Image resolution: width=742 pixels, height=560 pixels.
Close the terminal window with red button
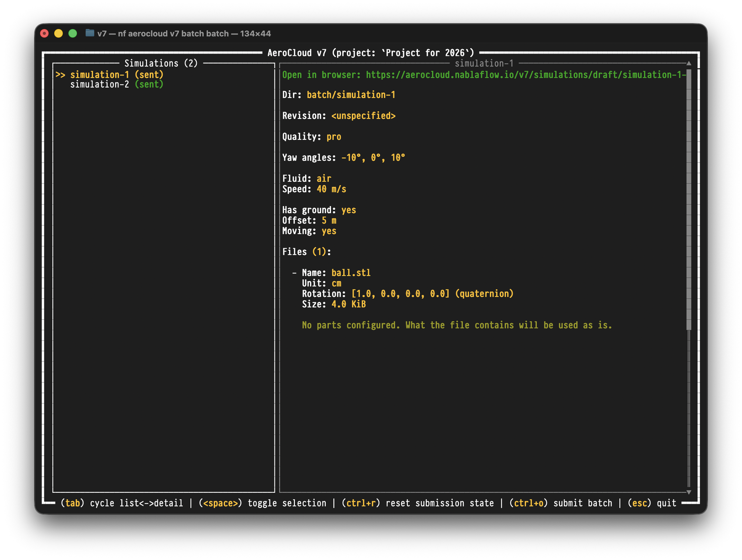coord(45,33)
